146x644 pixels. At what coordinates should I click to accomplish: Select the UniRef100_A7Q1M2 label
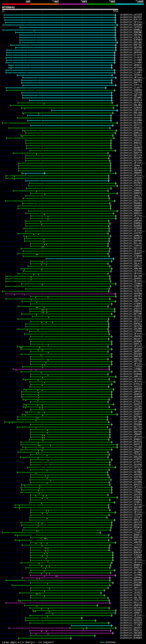click(x=131, y=178)
